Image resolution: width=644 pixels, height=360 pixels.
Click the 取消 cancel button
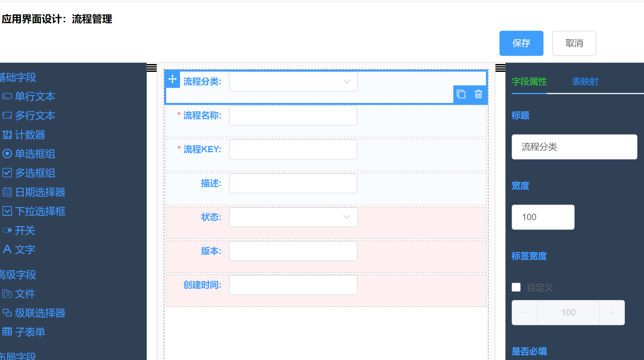pyautogui.click(x=574, y=43)
